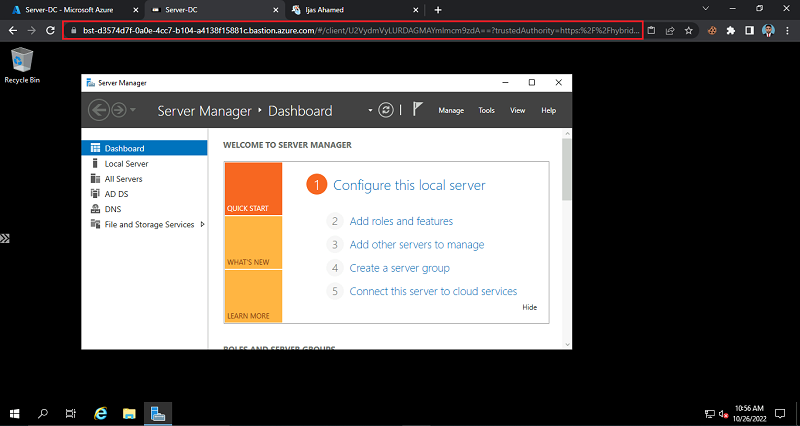Click Connect this server to cloud services

tap(433, 291)
